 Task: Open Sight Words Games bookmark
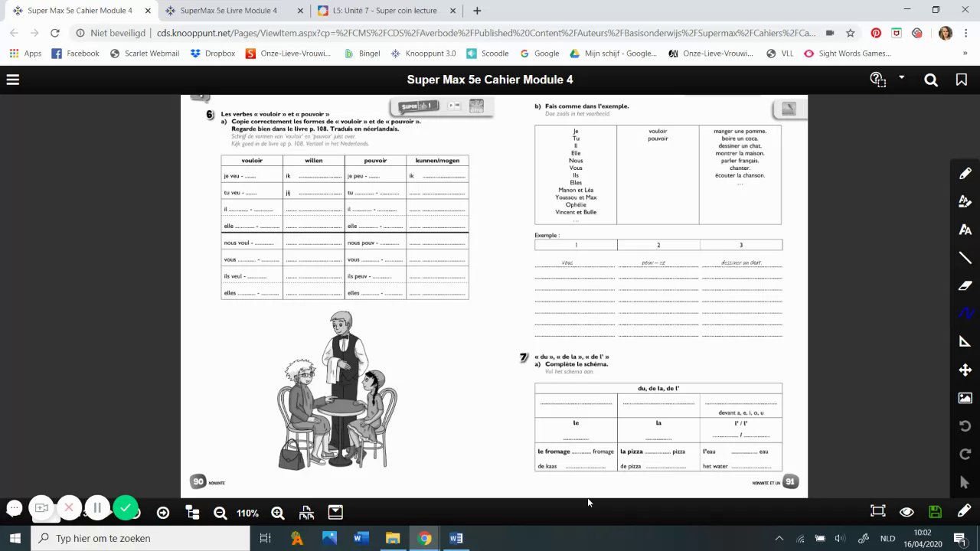(x=848, y=54)
